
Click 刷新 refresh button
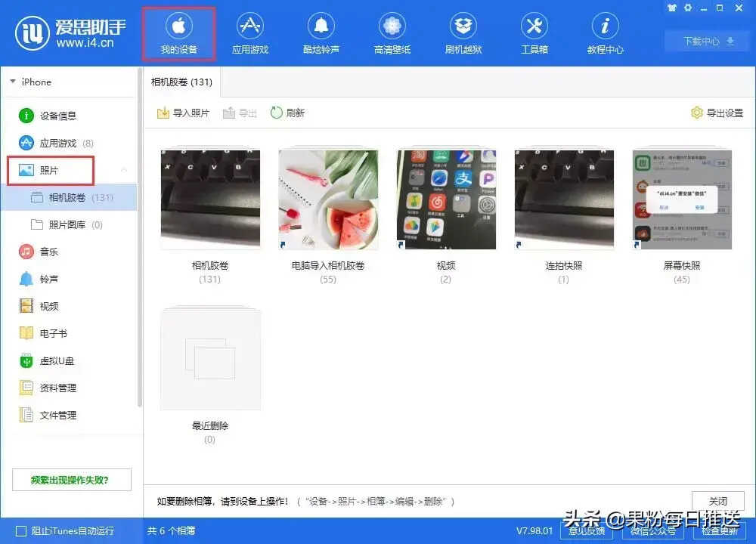pyautogui.click(x=287, y=113)
